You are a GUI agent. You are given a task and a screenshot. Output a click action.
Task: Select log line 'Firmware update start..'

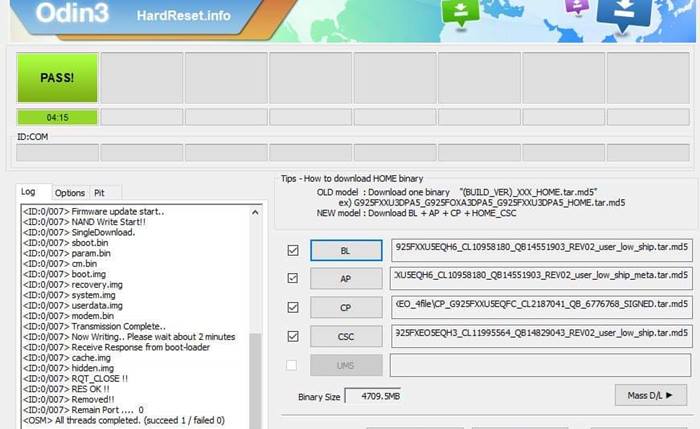coord(94,212)
